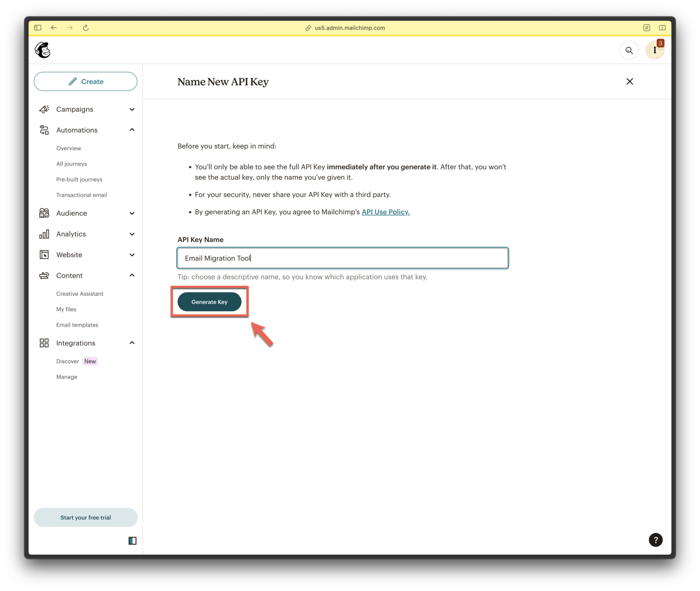Open All journeys
This screenshot has width=700, height=591.
[x=71, y=164]
